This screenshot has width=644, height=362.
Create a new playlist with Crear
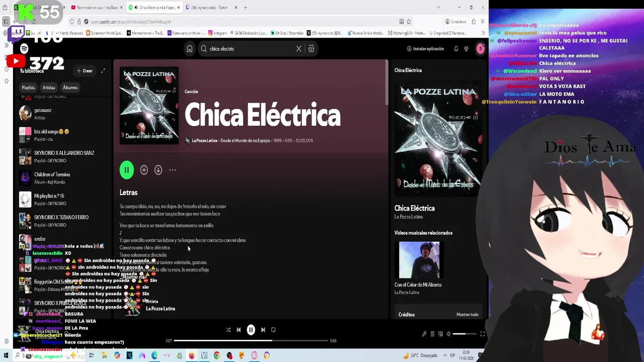[85, 71]
